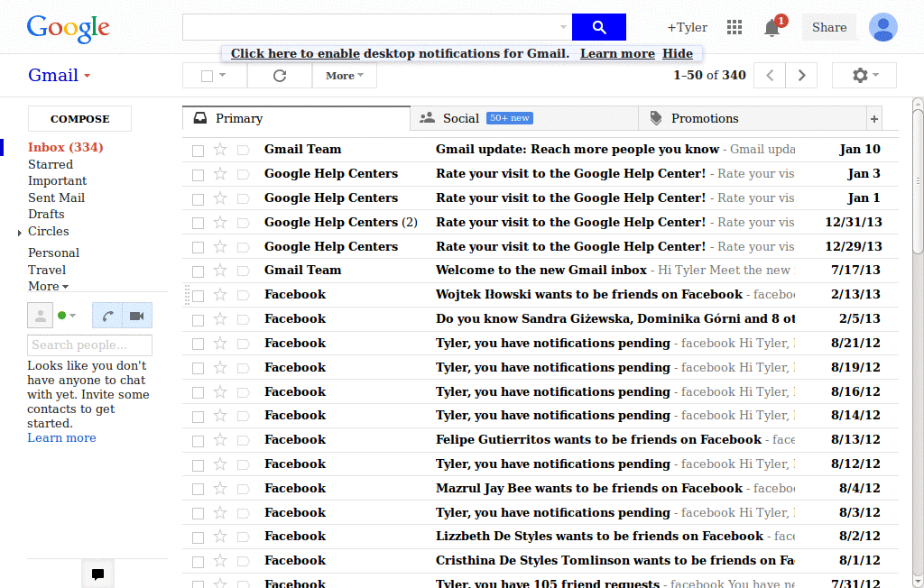
Task: Switch to the Primary tab
Action: pos(296,118)
